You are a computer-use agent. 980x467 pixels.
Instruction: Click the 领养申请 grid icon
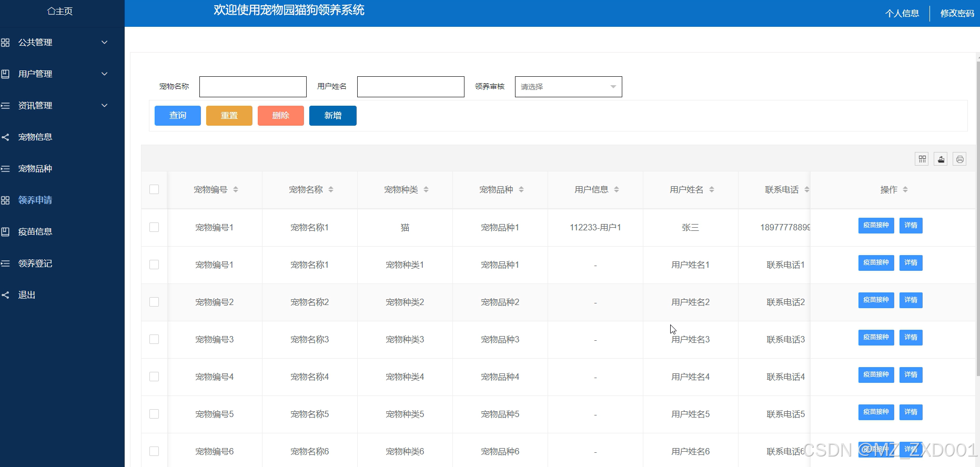pos(5,200)
